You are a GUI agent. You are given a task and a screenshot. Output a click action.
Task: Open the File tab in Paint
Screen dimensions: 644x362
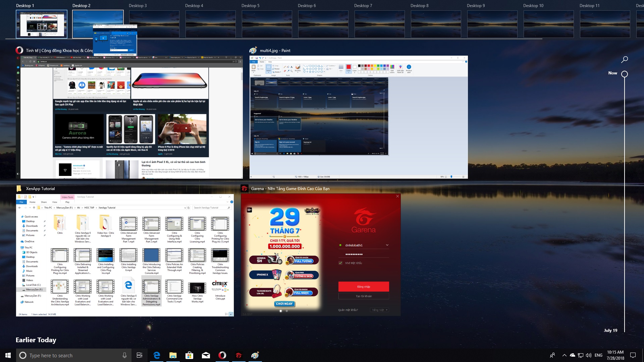pos(254,62)
